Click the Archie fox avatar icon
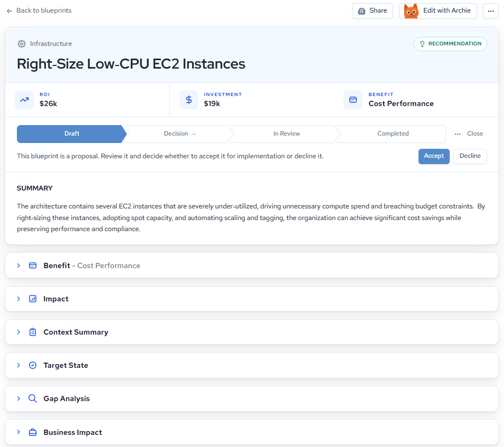Image resolution: width=504 pixels, height=447 pixels. 411,11
